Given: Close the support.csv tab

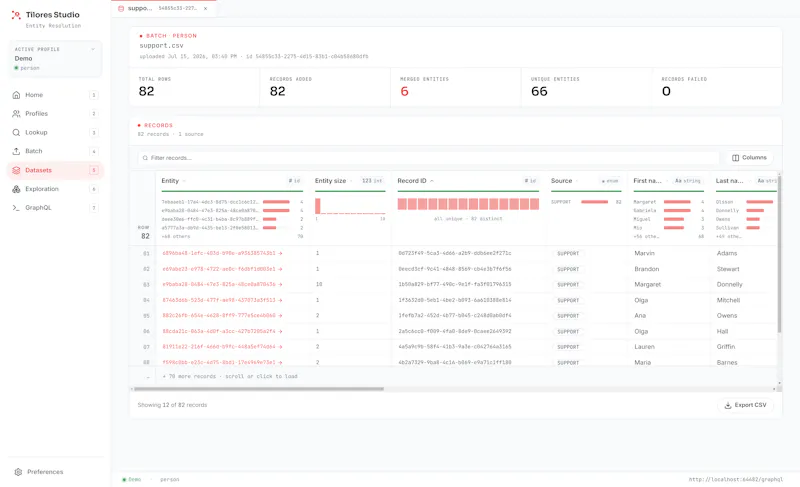Looking at the screenshot, I should coord(206,9).
